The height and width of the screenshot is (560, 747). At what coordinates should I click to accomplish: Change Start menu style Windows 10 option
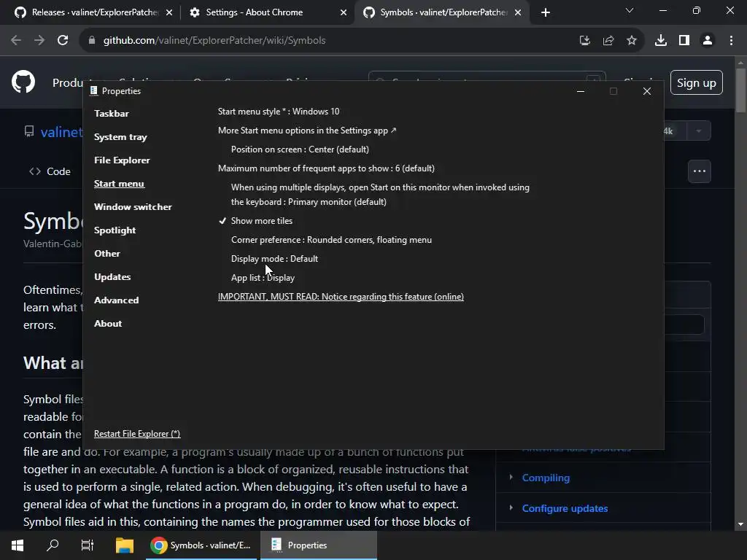click(279, 112)
